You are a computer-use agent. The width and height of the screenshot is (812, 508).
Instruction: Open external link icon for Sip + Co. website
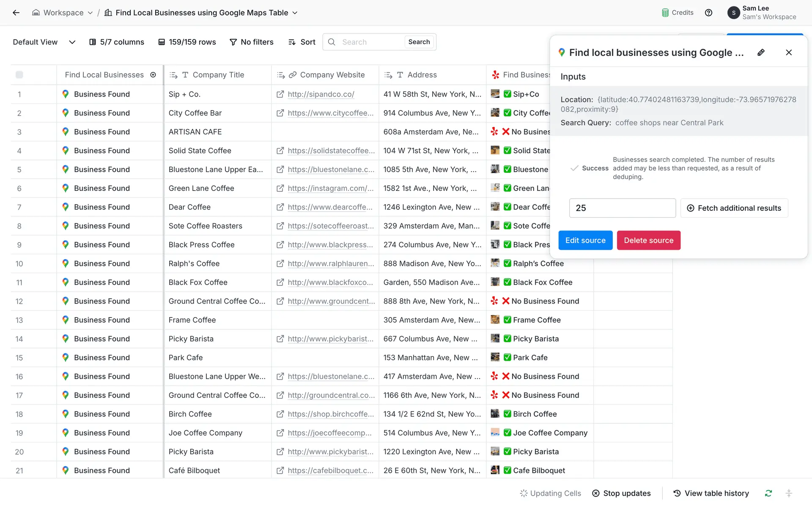280,94
